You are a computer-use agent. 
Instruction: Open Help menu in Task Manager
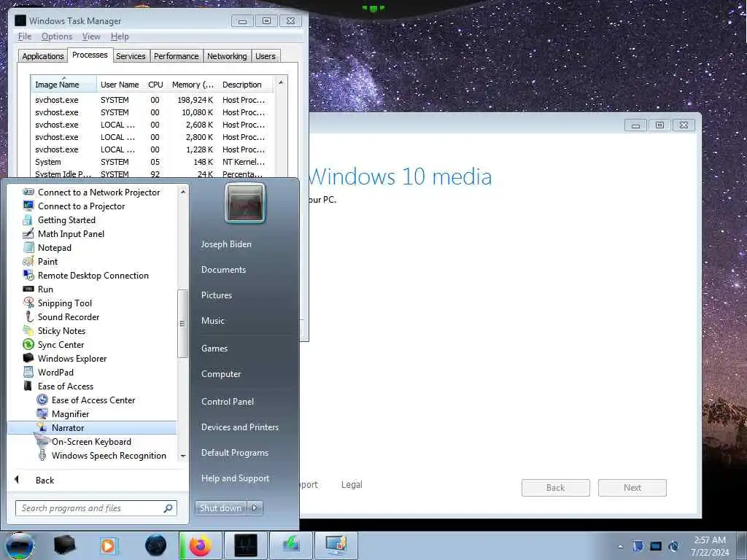pyautogui.click(x=120, y=36)
